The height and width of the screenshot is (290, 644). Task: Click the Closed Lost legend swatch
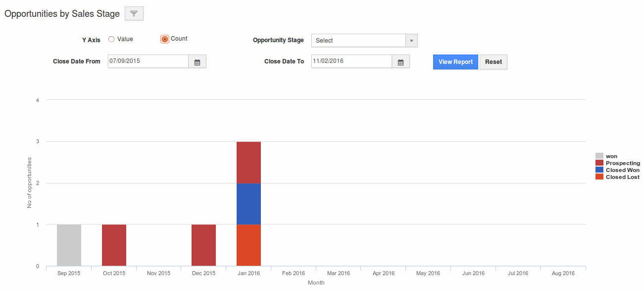click(599, 177)
